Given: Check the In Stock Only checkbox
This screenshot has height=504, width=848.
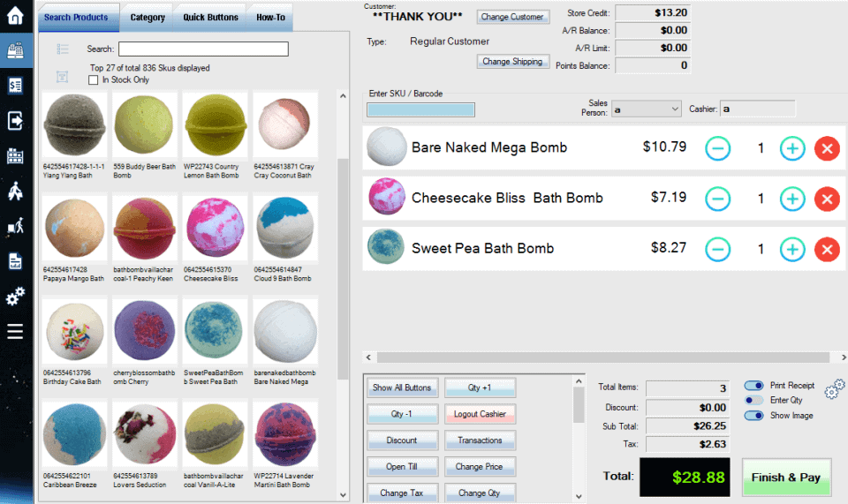Looking at the screenshot, I should click(93, 80).
